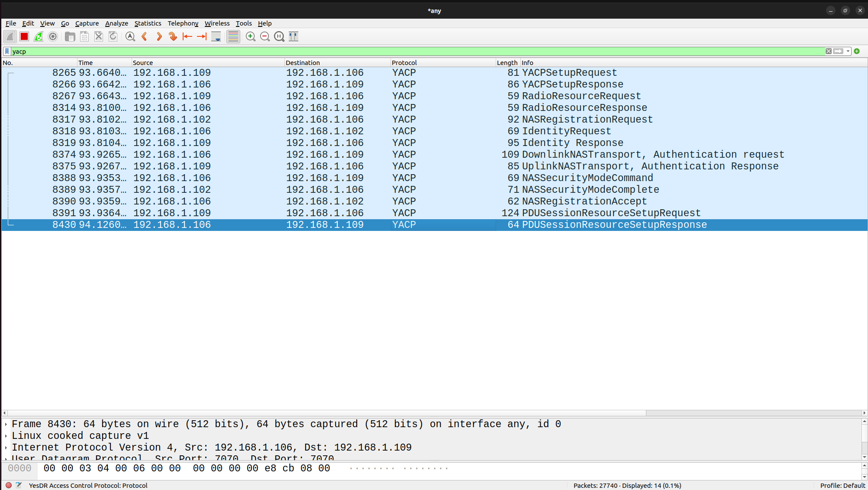
Task: Open the Statistics menu
Action: [x=148, y=23]
